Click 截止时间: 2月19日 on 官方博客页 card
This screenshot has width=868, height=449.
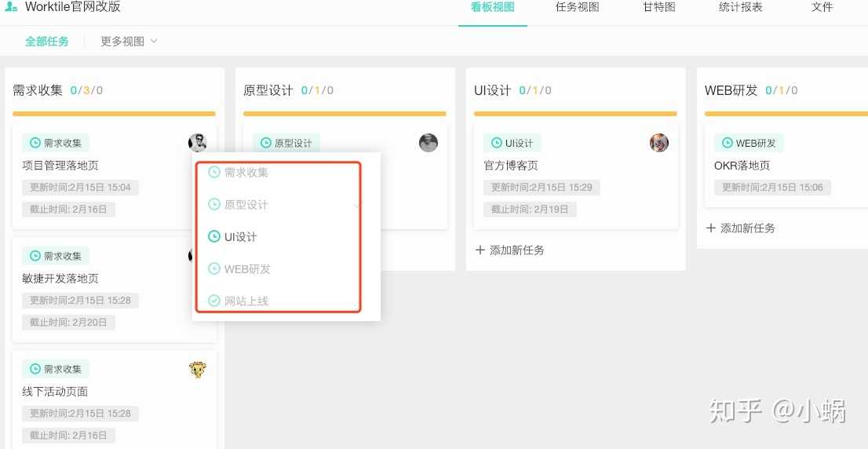[530, 210]
